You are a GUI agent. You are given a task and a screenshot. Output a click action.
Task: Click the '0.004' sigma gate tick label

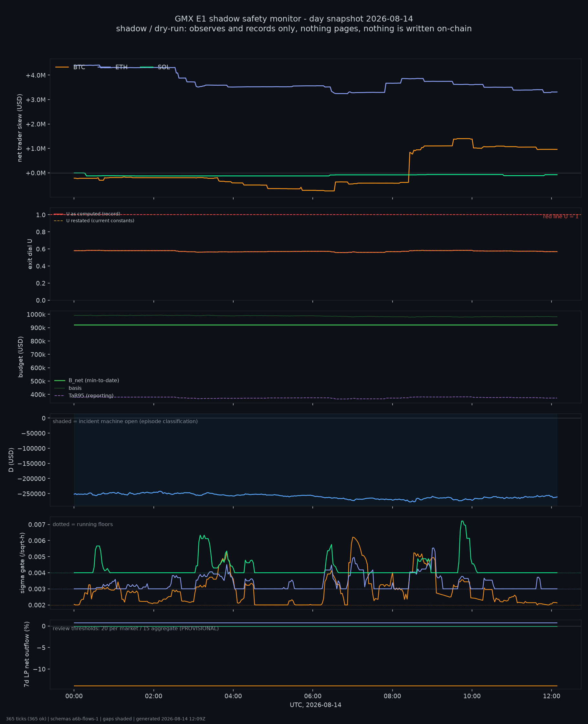point(37,573)
